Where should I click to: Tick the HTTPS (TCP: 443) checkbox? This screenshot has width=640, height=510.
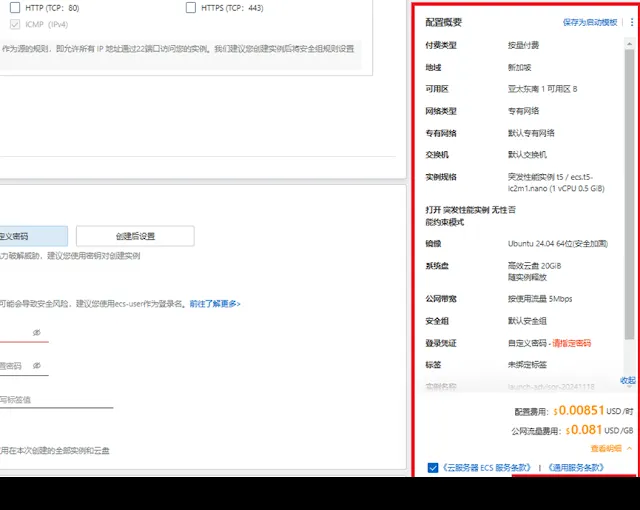pyautogui.click(x=191, y=7)
